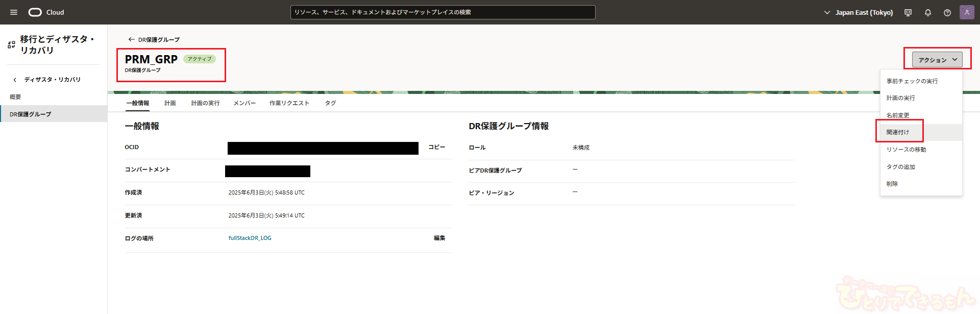Open the user profile avatar menu
The image size is (980, 314).
(x=967, y=12)
